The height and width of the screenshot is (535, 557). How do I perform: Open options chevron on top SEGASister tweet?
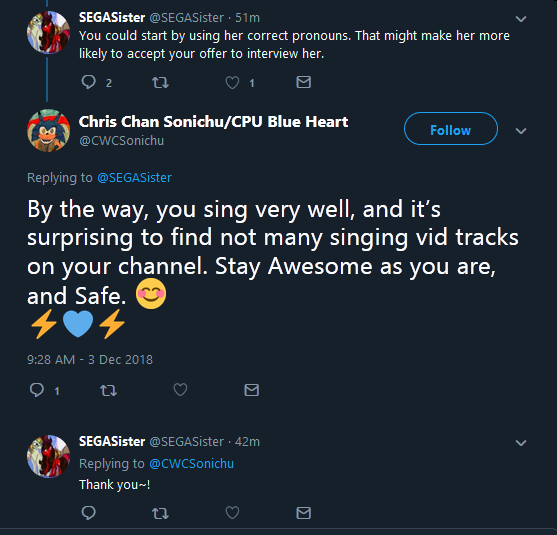click(x=521, y=19)
